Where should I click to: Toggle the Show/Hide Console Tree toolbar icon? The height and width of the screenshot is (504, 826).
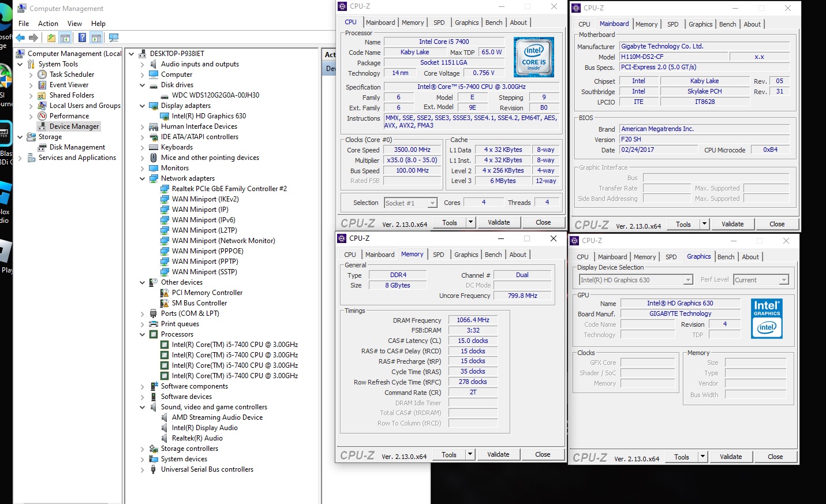coord(65,38)
